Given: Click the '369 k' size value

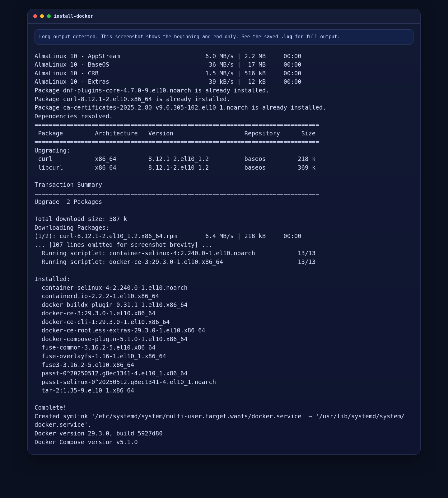Looking at the screenshot, I should [x=306, y=168].
